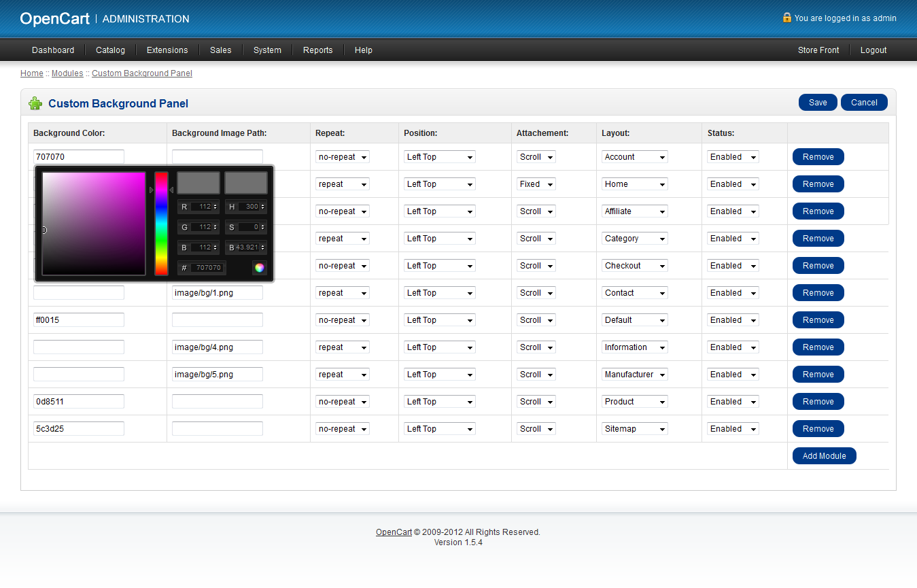The height and width of the screenshot is (588, 917).
Task: Follow the Modules breadcrumb link
Action: 67,73
